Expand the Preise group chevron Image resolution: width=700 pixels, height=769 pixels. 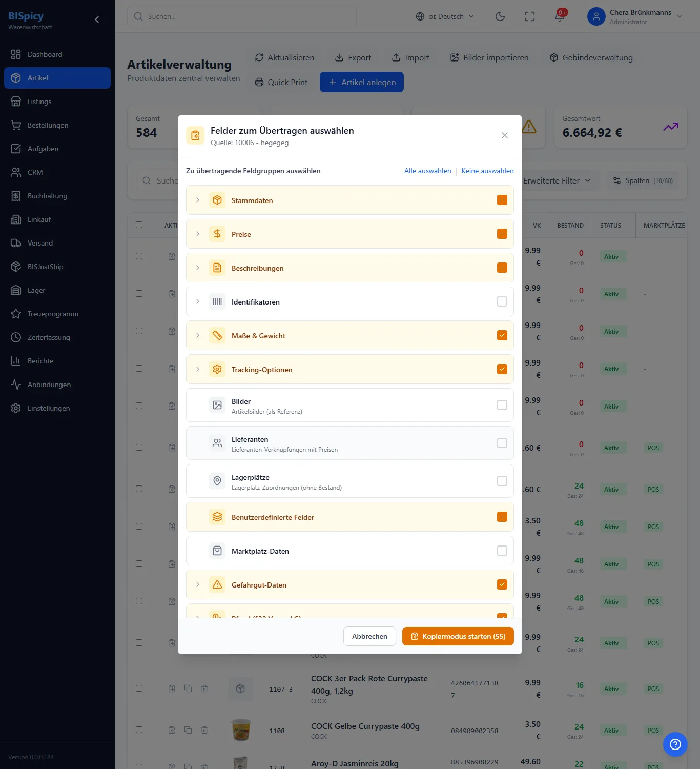click(198, 234)
